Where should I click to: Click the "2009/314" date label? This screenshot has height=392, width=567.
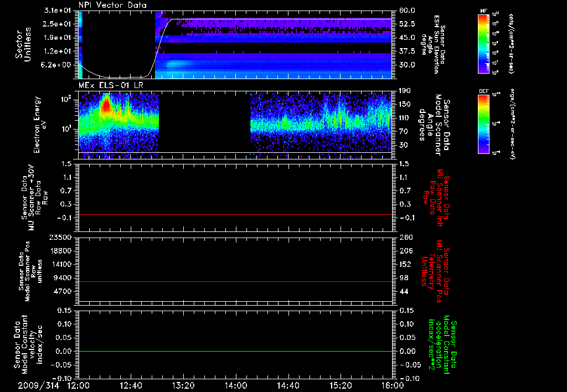tap(39, 386)
